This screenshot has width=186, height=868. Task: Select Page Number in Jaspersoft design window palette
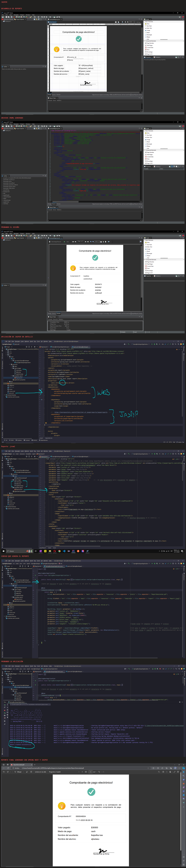[150, 43]
